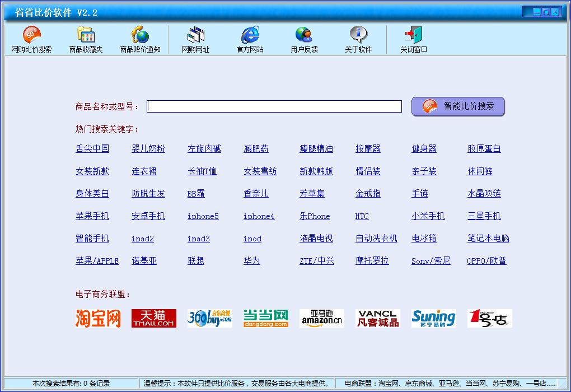This screenshot has height=392, width=571.
Task: Select 三星手机 keyword link
Action: point(484,216)
